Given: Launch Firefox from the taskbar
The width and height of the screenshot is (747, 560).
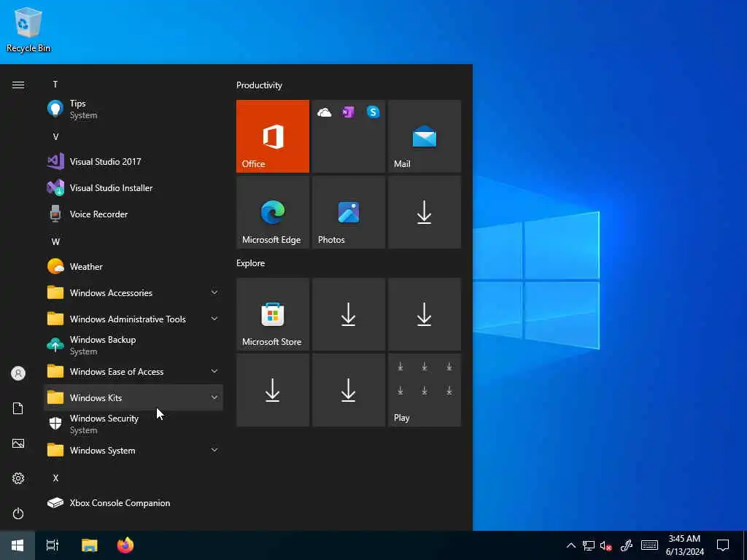Looking at the screenshot, I should coord(125,545).
